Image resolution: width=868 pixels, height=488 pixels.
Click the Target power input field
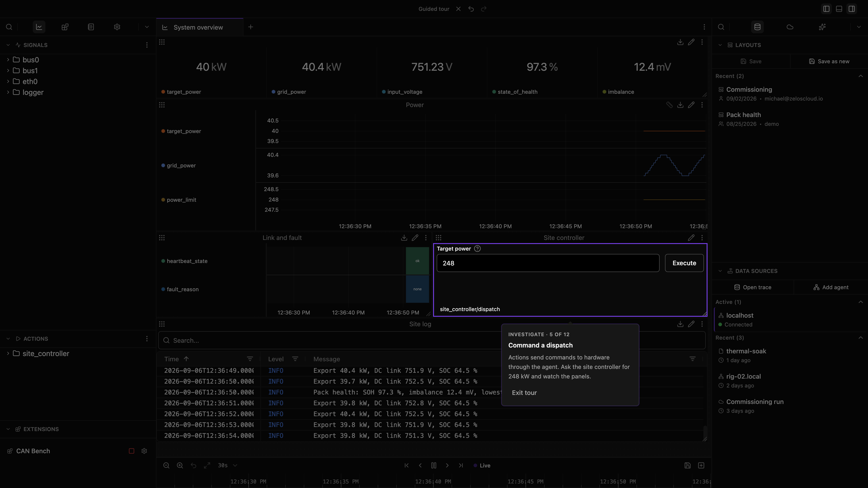coord(548,263)
